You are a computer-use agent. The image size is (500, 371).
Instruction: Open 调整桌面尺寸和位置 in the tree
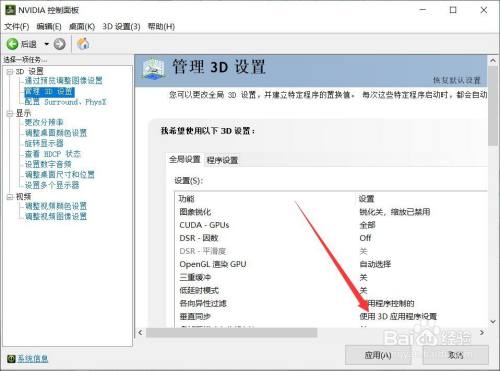coord(60,174)
